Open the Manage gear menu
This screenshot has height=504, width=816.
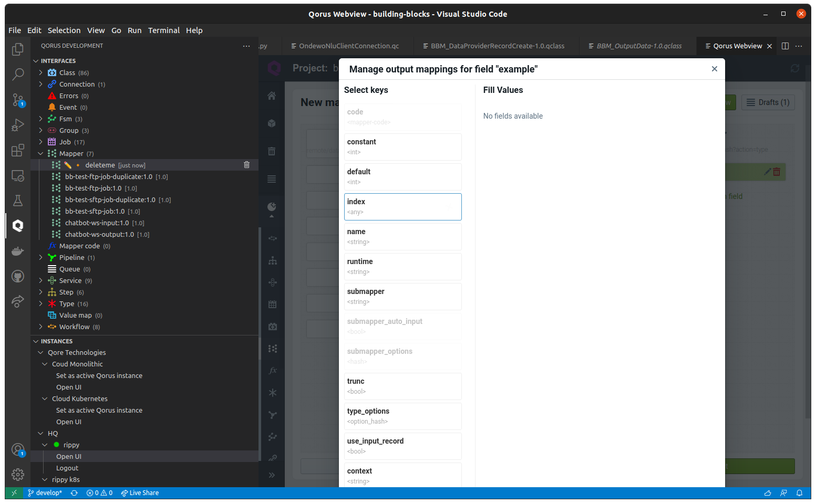coord(18,475)
